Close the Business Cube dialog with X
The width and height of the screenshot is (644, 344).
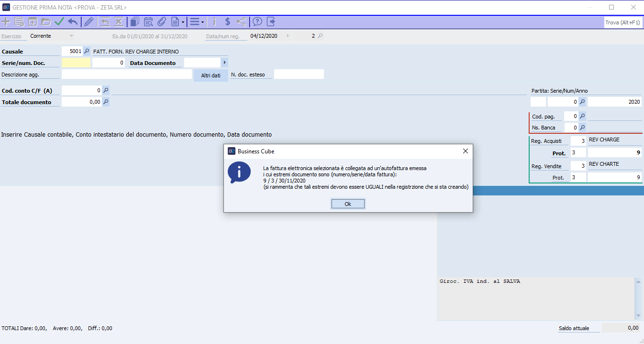(466, 151)
